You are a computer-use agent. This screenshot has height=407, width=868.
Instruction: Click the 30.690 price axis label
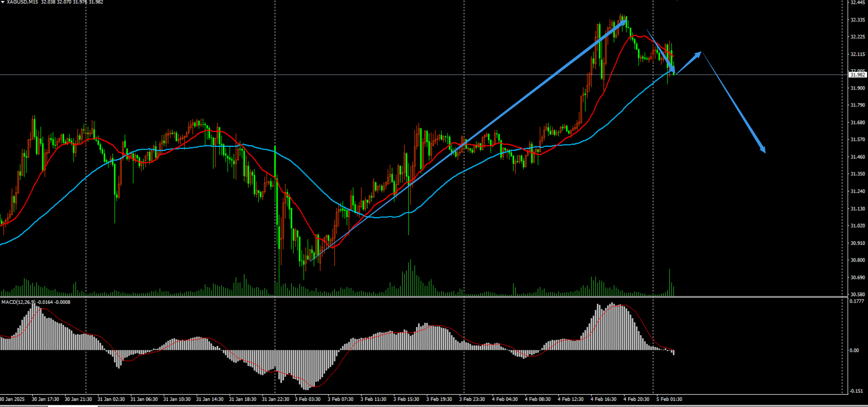click(x=858, y=277)
